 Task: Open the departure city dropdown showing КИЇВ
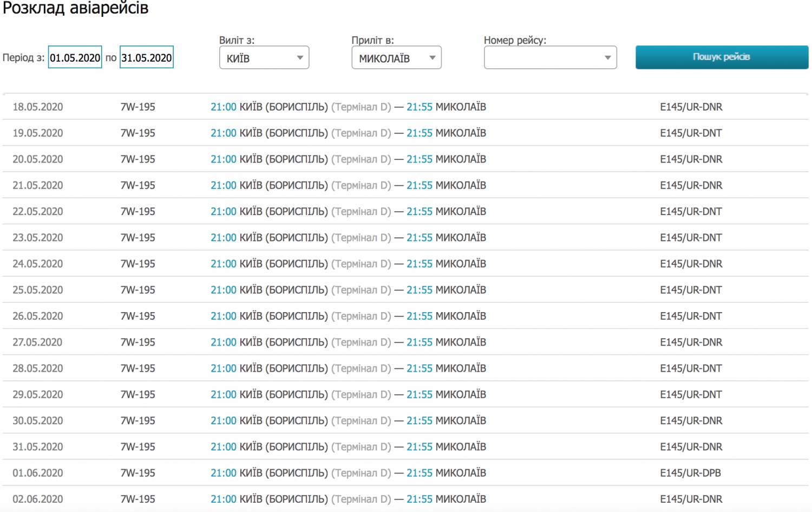click(x=264, y=58)
